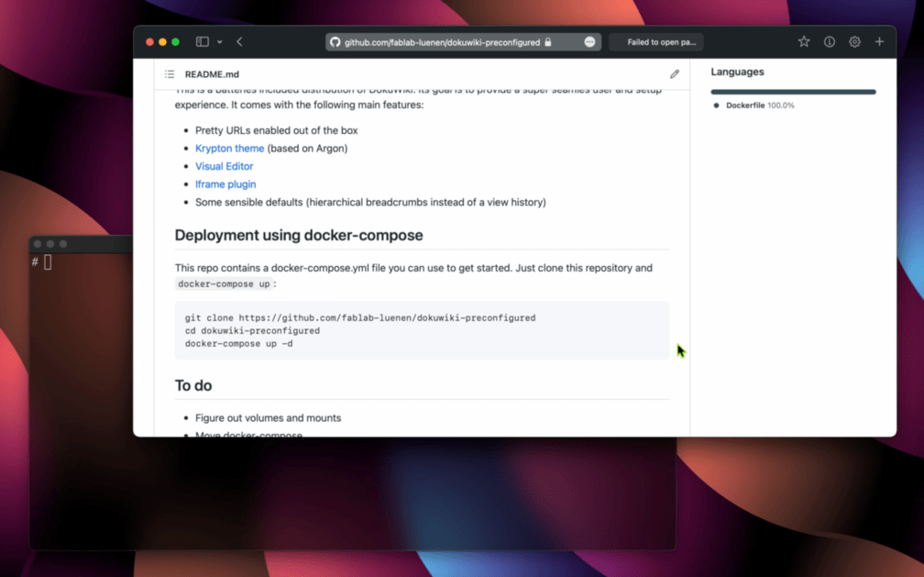924x577 pixels.
Task: Open the info circle icon
Action: pos(829,42)
